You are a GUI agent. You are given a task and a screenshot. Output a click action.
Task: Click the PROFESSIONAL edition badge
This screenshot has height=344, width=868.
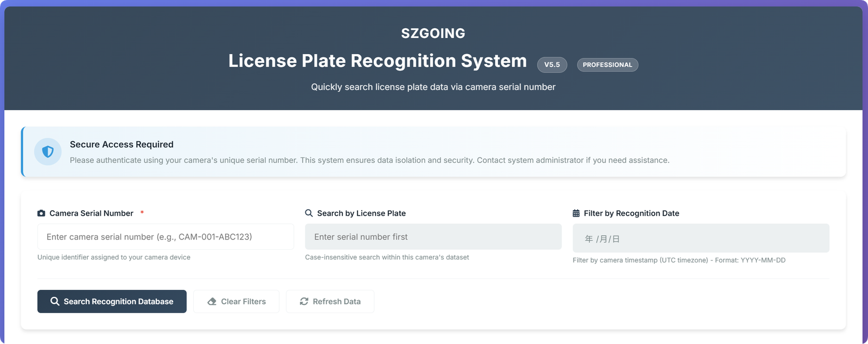pyautogui.click(x=607, y=65)
